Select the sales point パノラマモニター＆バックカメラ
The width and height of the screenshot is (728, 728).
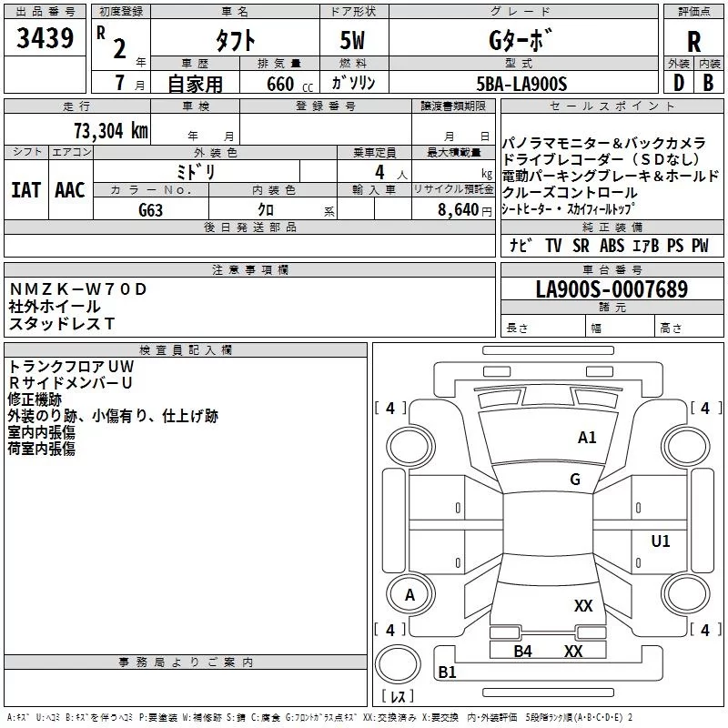tap(604, 143)
